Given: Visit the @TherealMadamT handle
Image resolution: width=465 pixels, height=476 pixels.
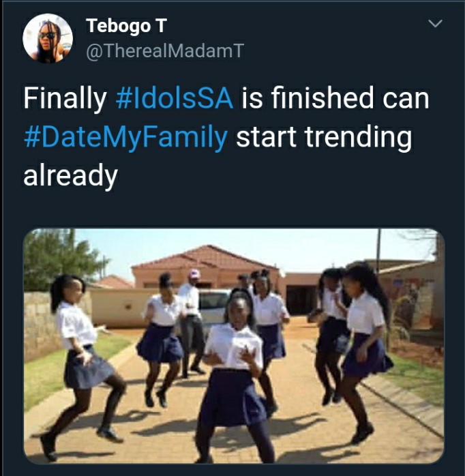Looking at the screenshot, I should point(165,50).
